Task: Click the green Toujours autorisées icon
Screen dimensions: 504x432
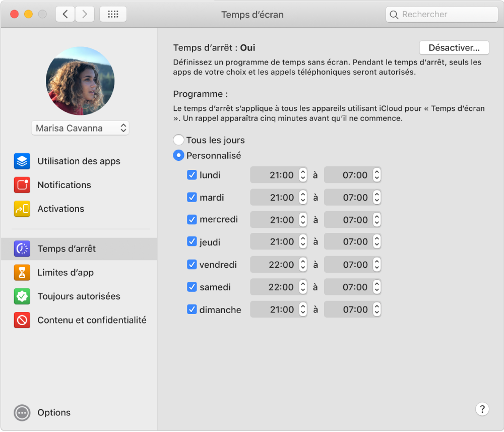Action: 22,296
